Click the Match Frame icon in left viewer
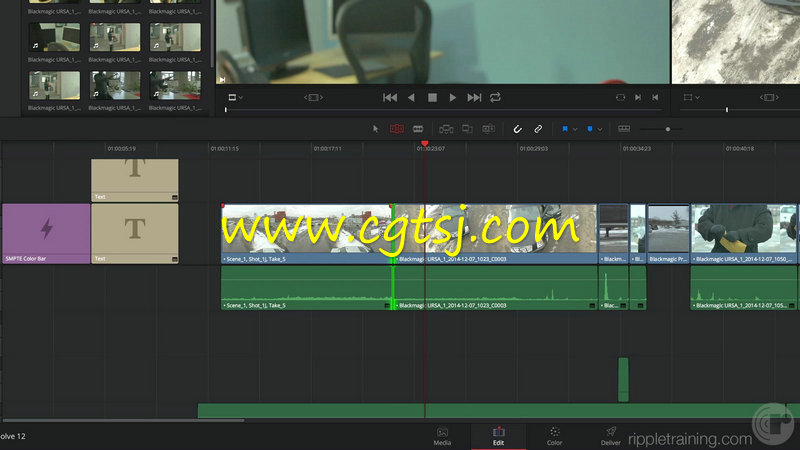The image size is (800, 450). click(620, 97)
